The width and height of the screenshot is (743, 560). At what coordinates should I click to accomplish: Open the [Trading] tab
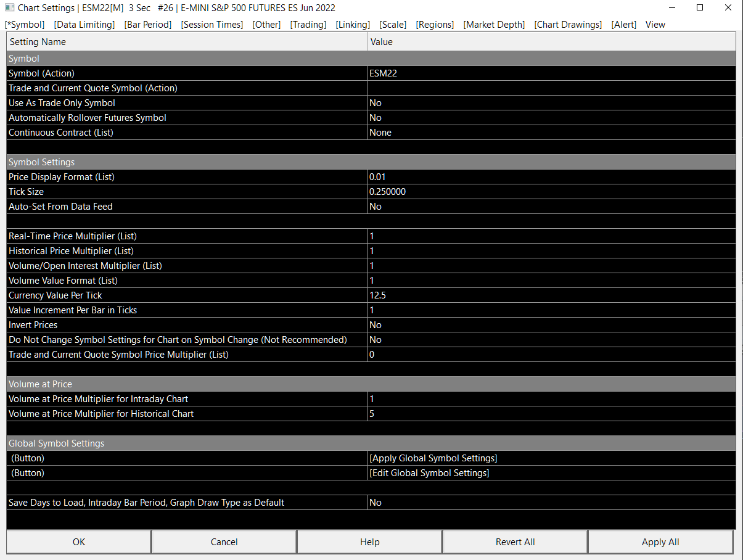tap(308, 25)
